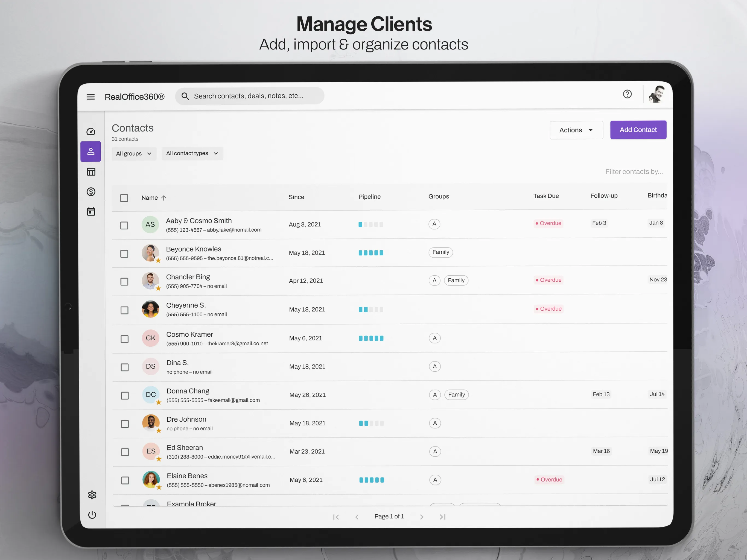
Task: Click the A group chip for Ed Sheeran
Action: pyautogui.click(x=435, y=451)
